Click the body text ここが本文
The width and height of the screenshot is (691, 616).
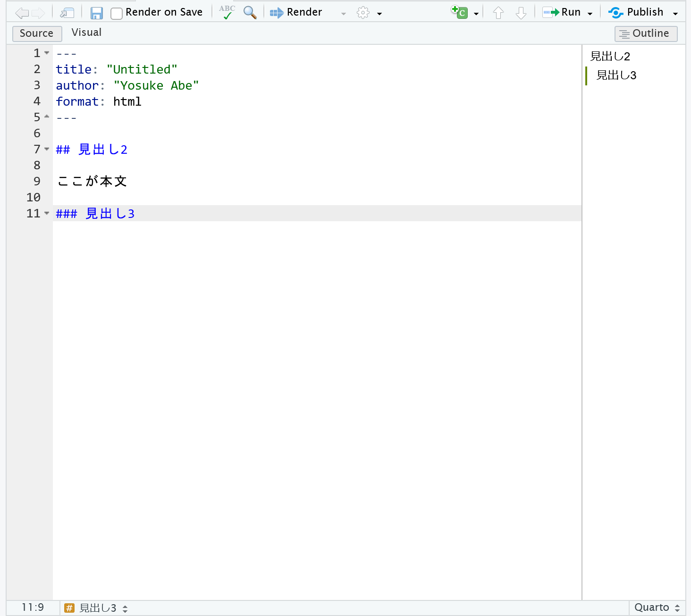pos(92,181)
